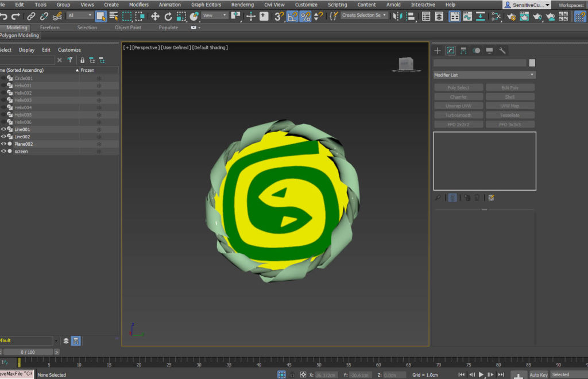Screen dimensions: 588x379
Task: Click the Remove Modifier trash icon
Action: coord(477,197)
